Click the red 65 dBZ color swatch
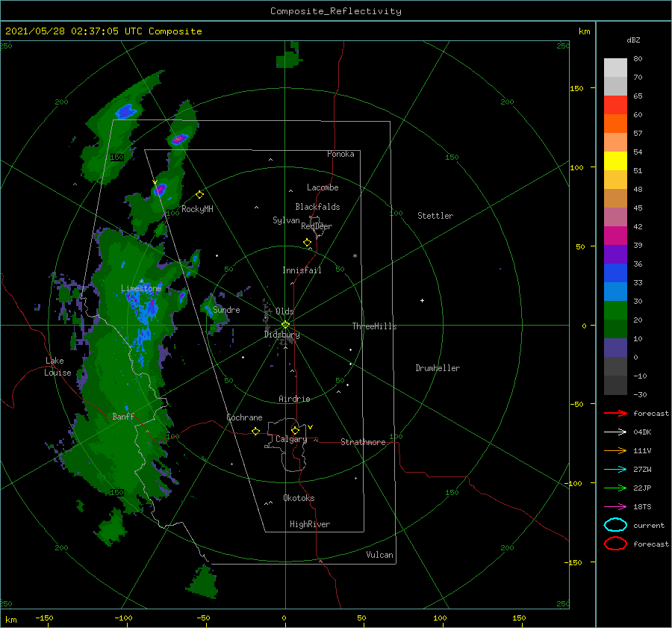 pos(615,105)
